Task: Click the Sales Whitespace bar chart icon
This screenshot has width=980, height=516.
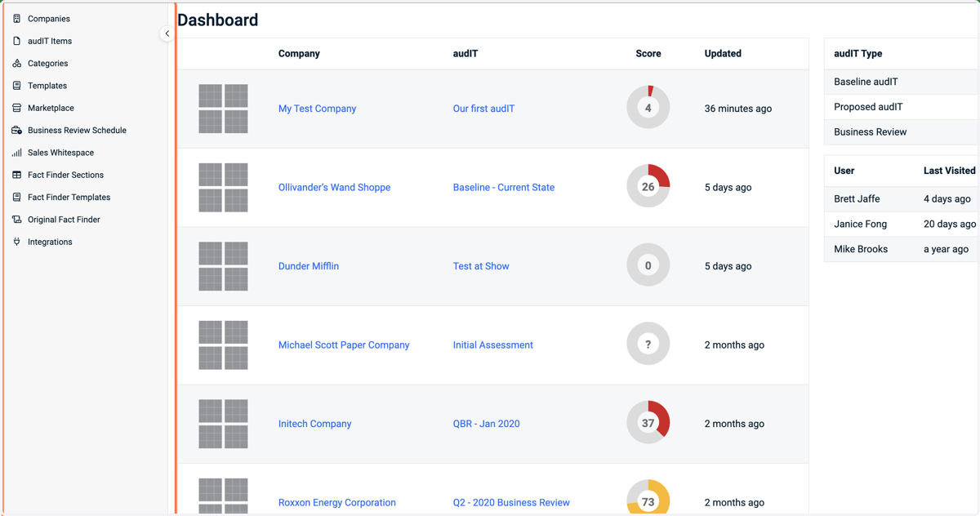Action: pos(16,153)
